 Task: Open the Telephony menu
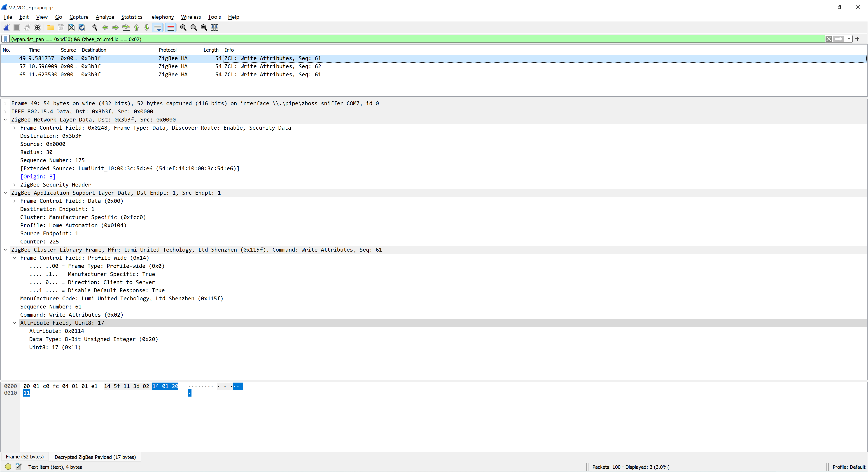coord(161,17)
